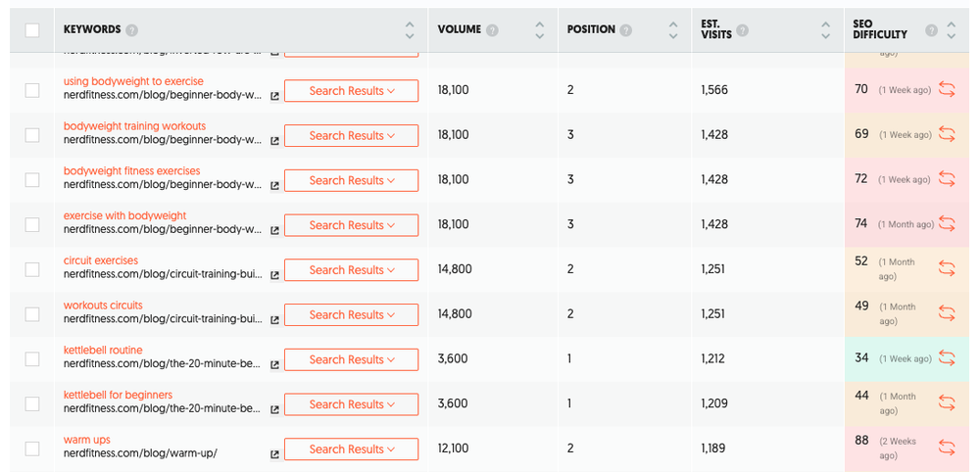Expand Search Results for 'exercise with bodyweight'

(x=351, y=225)
